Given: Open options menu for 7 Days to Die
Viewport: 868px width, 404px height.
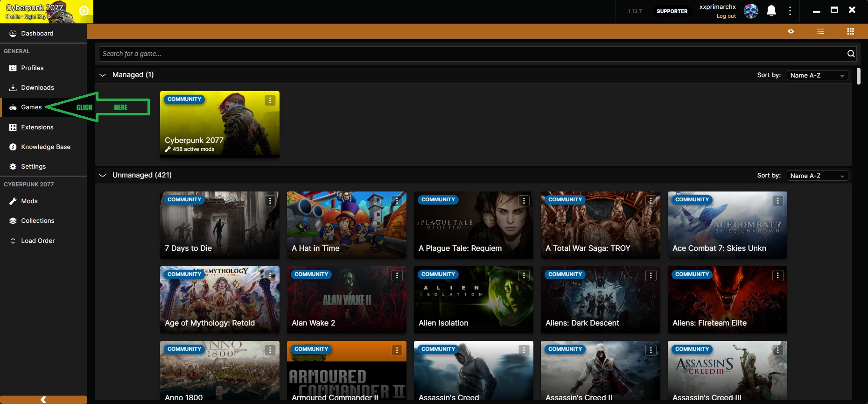Looking at the screenshot, I should pos(270,201).
